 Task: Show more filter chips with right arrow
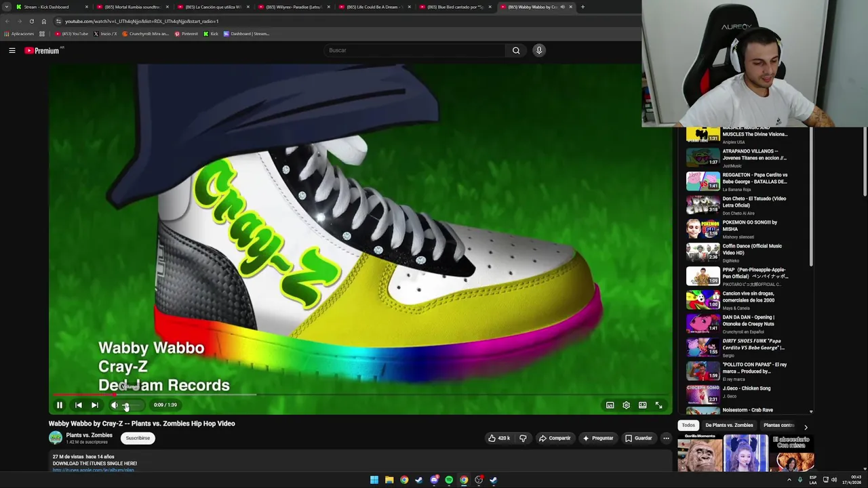tap(806, 426)
